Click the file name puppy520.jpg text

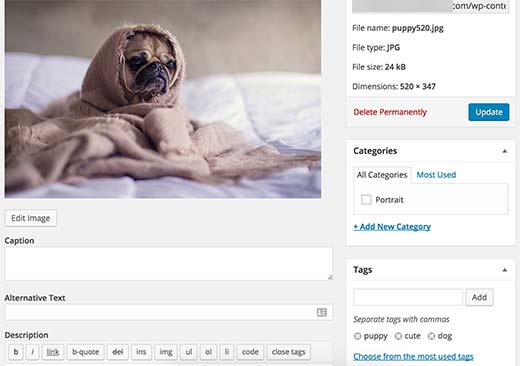point(418,28)
